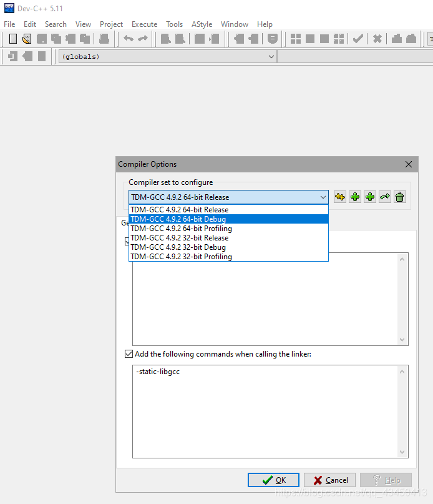Open the Project menu

[111, 24]
